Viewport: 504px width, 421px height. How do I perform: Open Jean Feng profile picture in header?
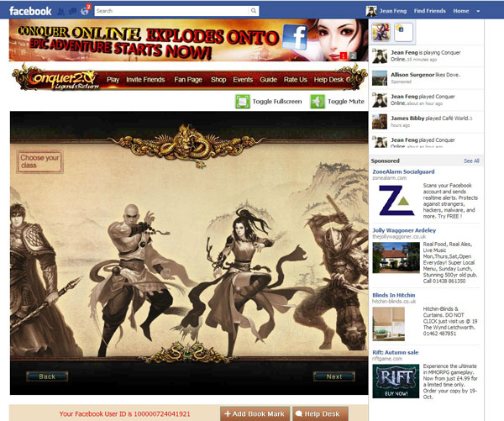point(371,11)
